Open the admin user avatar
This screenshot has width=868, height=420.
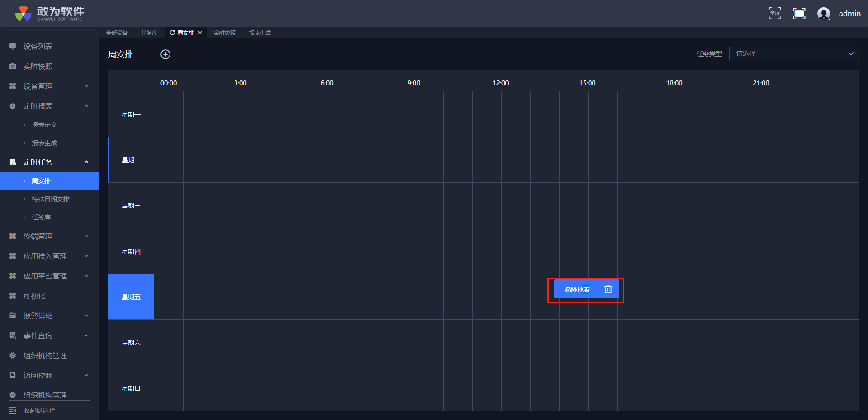(823, 14)
